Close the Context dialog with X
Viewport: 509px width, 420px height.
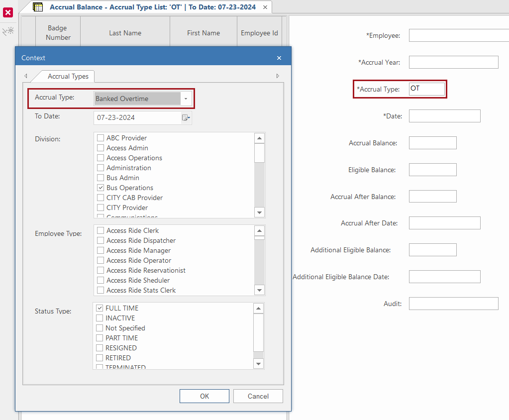tap(279, 58)
